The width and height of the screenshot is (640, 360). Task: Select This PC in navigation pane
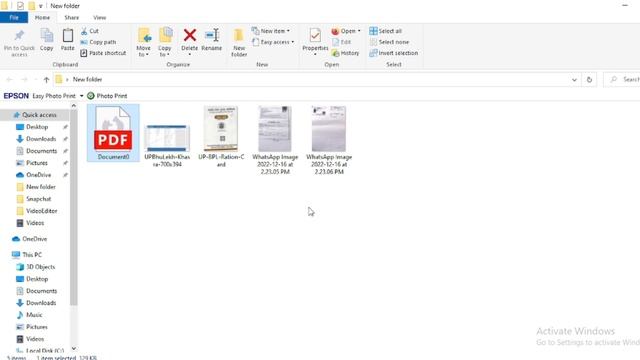click(x=32, y=255)
